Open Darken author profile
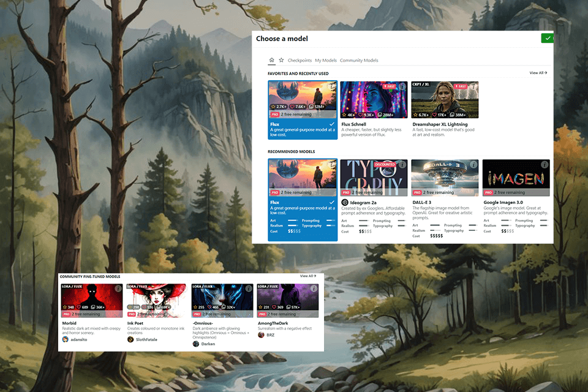Viewport: 588px width, 392px height. click(x=204, y=344)
